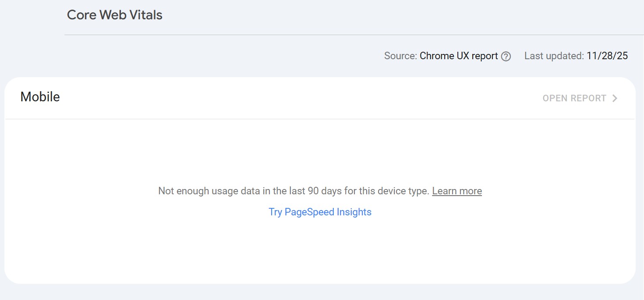Click the last updated date 11/28/25

(607, 56)
